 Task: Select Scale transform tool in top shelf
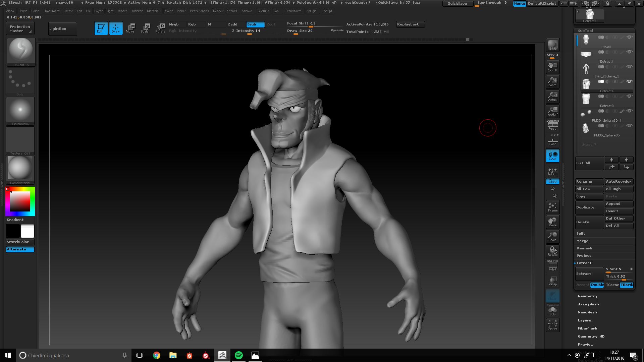(145, 28)
